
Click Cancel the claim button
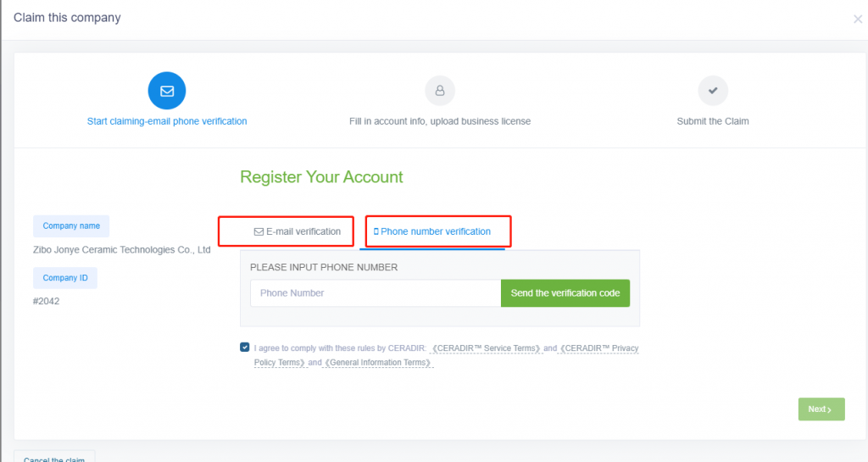[54, 457]
